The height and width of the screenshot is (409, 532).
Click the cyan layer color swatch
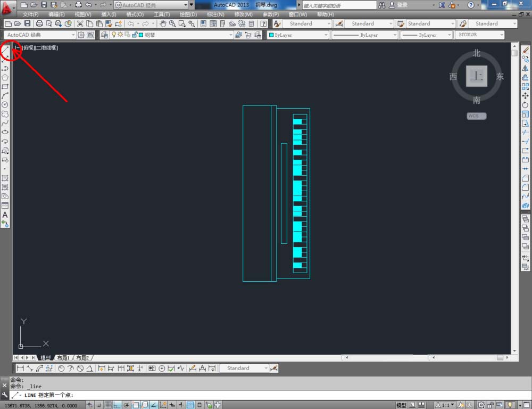tap(141, 35)
